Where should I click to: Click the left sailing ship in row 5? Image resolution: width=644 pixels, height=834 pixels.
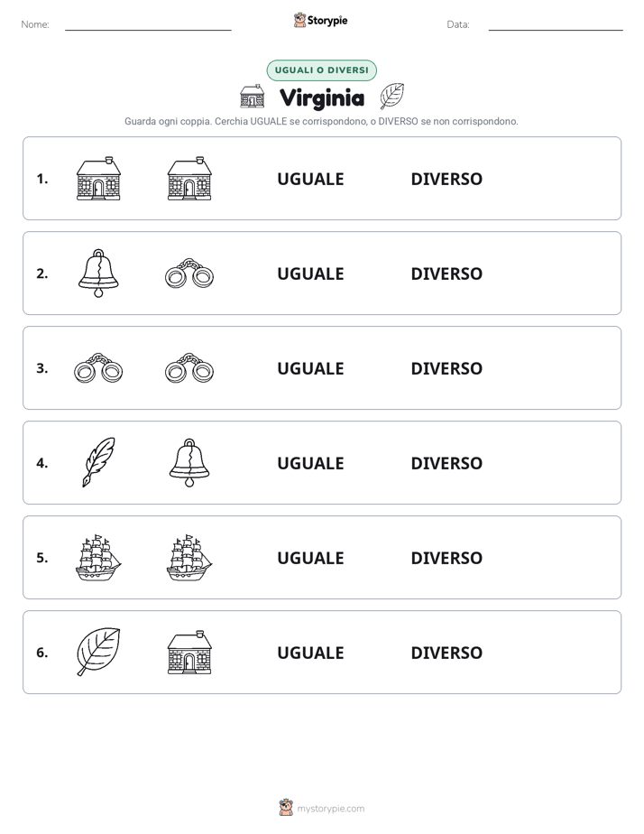[98, 558]
